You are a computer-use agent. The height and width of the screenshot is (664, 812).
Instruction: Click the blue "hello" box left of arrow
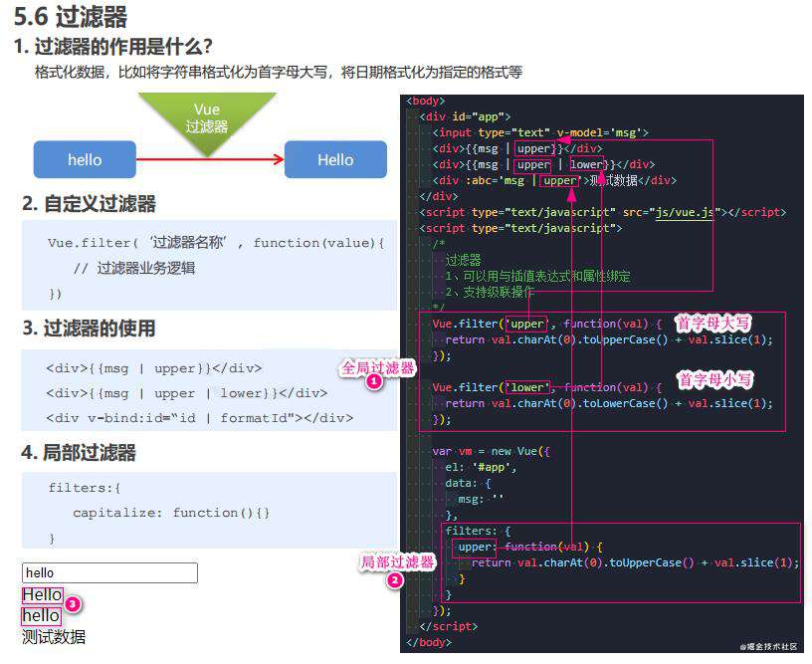85,159
